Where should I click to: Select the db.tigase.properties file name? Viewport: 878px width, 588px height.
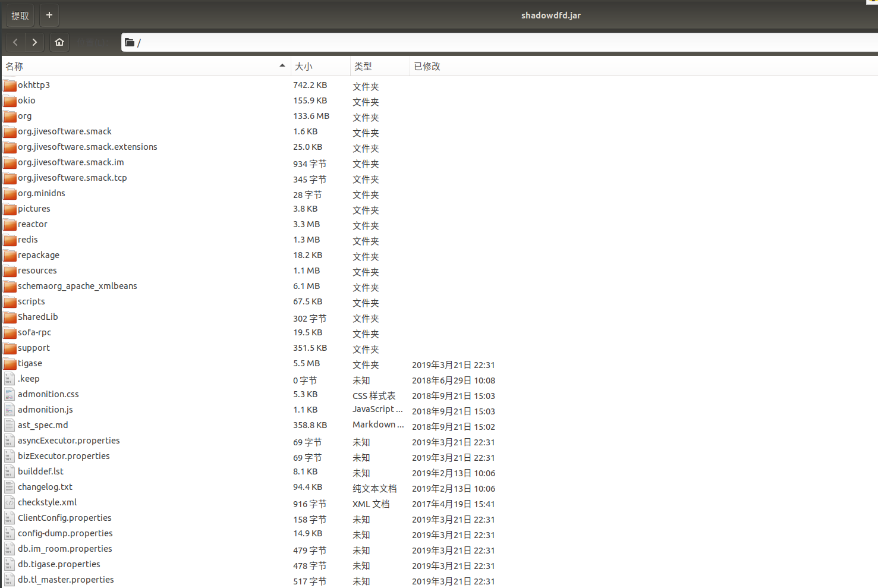(x=59, y=564)
